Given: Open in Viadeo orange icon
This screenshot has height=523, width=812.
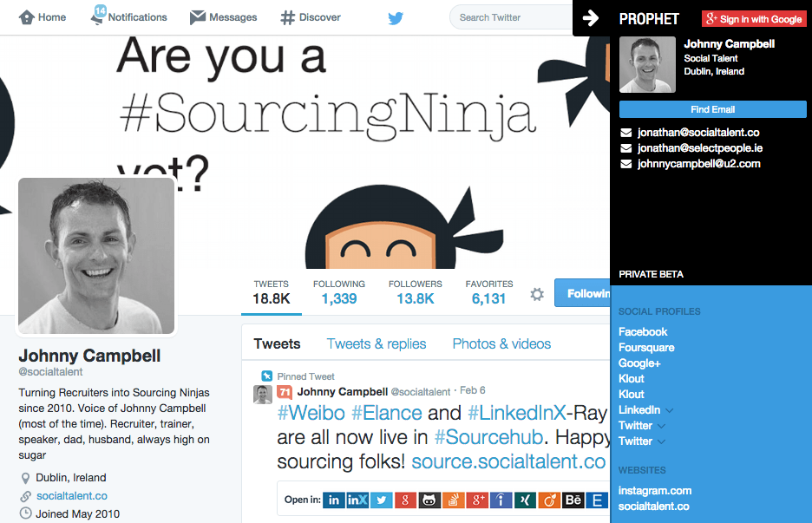Looking at the screenshot, I should (x=549, y=500).
